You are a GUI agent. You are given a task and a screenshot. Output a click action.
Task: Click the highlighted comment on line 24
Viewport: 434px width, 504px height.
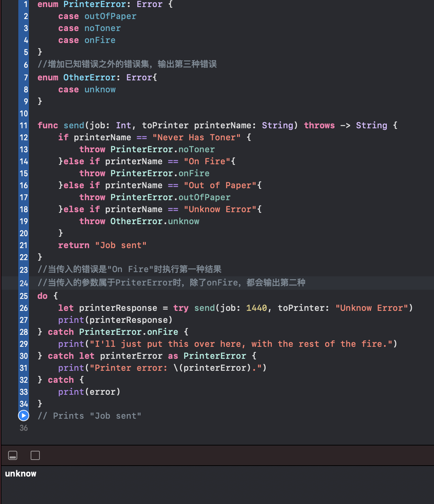[172, 283]
